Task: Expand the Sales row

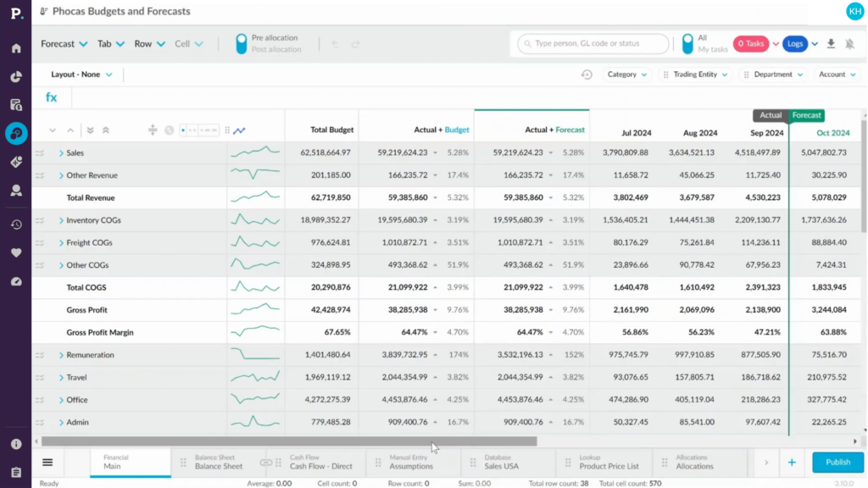Action: (x=61, y=152)
